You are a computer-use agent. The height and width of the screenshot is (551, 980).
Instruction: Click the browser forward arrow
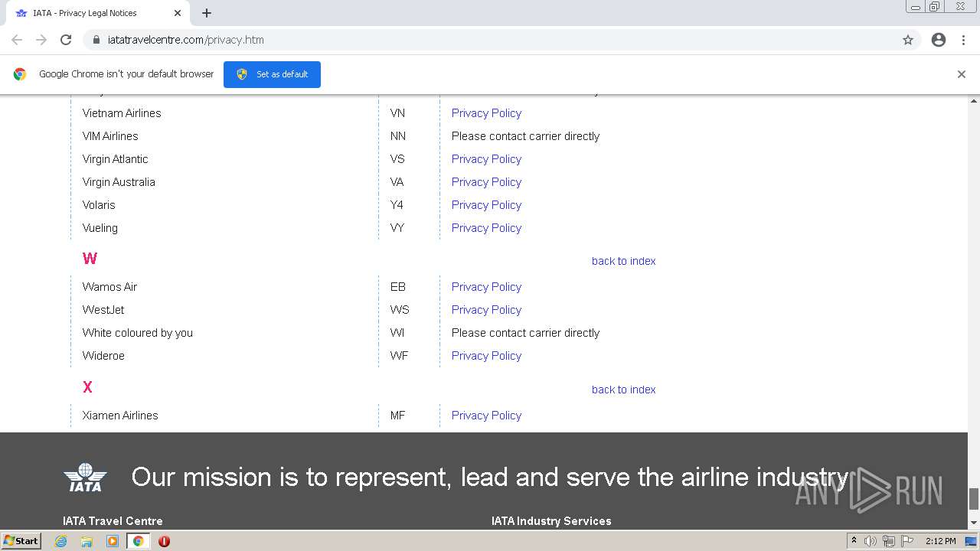[x=41, y=40]
